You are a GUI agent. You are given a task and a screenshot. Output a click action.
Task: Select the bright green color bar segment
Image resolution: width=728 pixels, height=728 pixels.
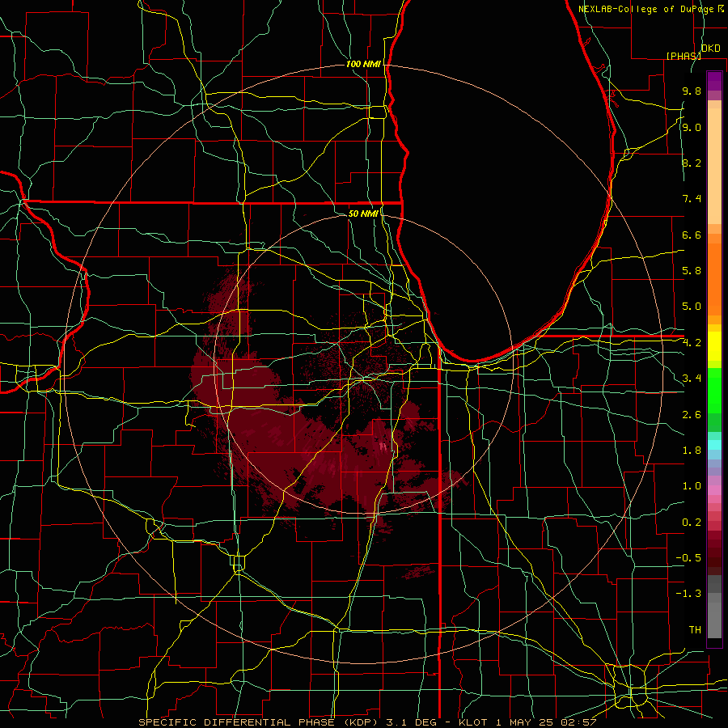tap(714, 390)
